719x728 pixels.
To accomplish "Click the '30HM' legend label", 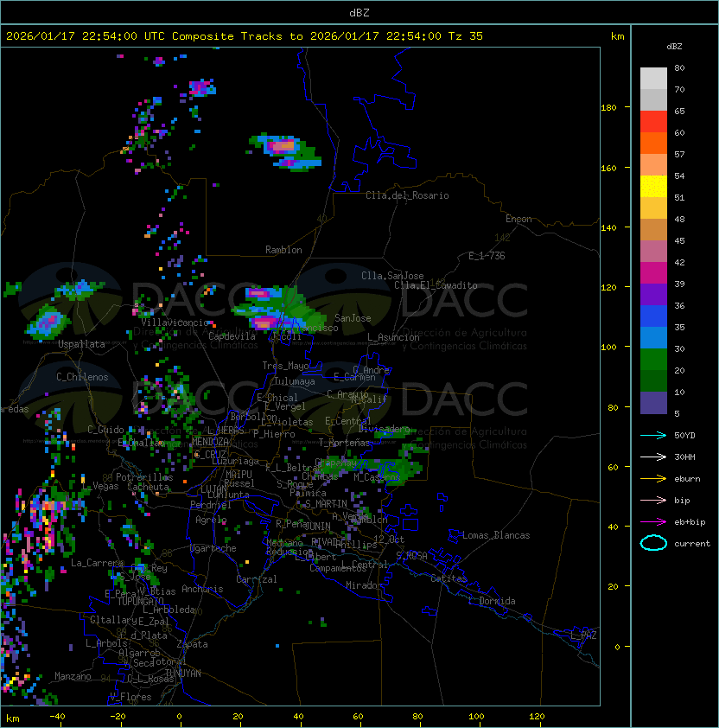I will click(684, 457).
